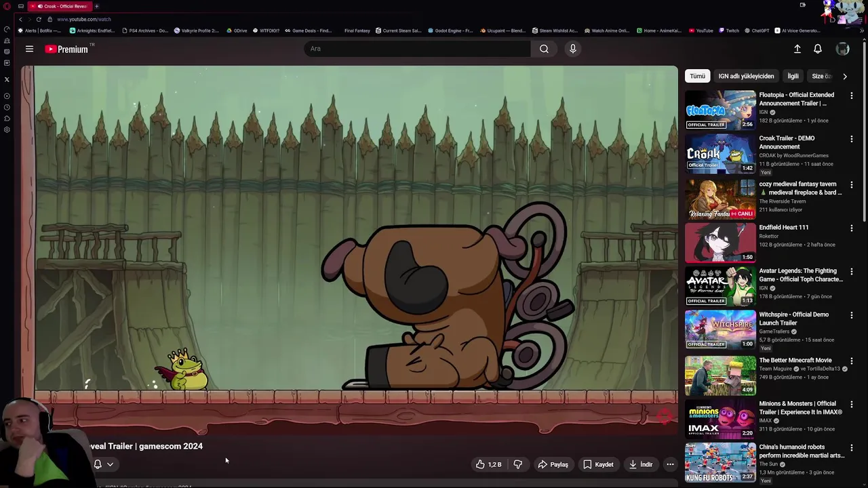Open the GDrive bookmark

click(x=237, y=30)
